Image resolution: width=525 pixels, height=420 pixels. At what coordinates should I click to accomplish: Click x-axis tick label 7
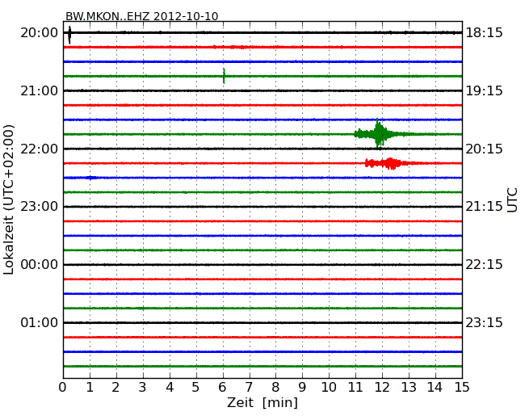point(249,388)
